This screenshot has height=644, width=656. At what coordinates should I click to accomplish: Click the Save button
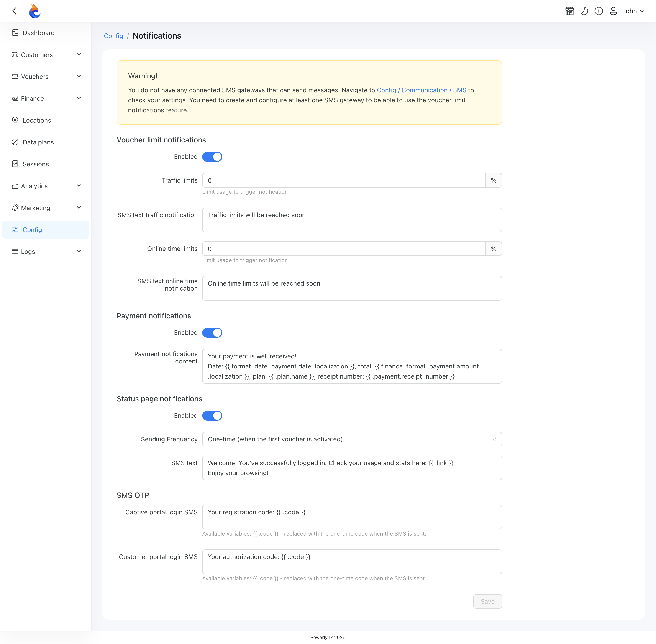tap(487, 601)
